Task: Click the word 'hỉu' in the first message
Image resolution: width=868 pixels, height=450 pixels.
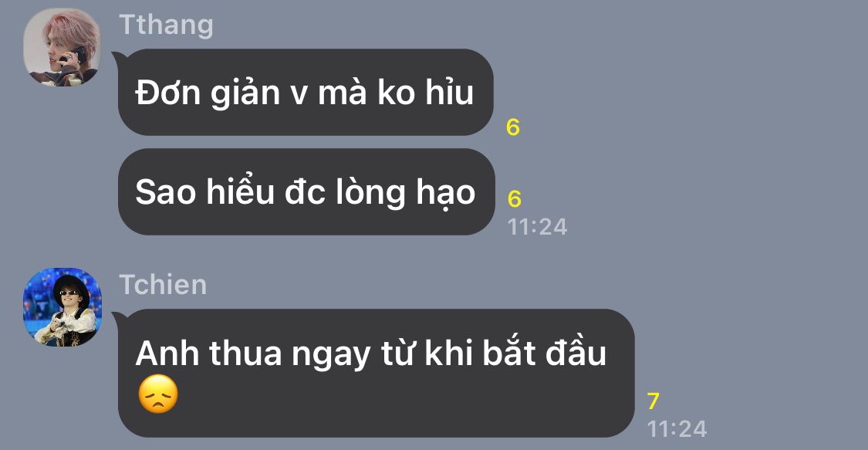Action: click(x=450, y=92)
